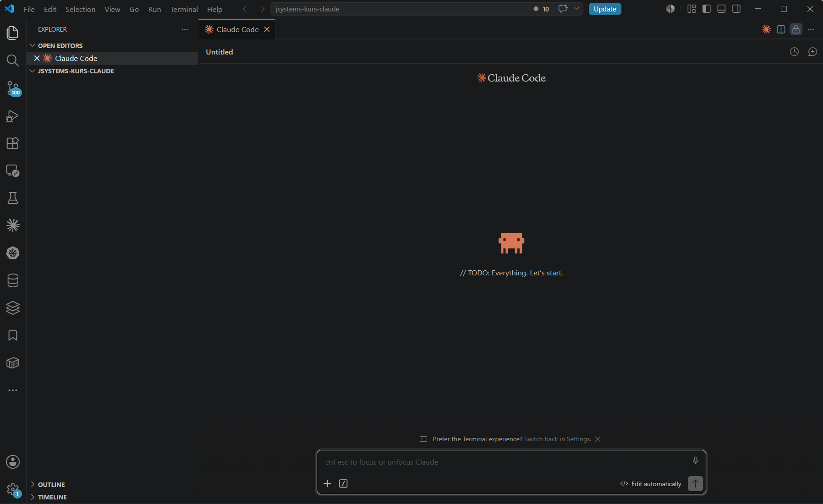Viewport: 823px width, 504px height.
Task: Customize layout from title bar
Action: point(691,9)
